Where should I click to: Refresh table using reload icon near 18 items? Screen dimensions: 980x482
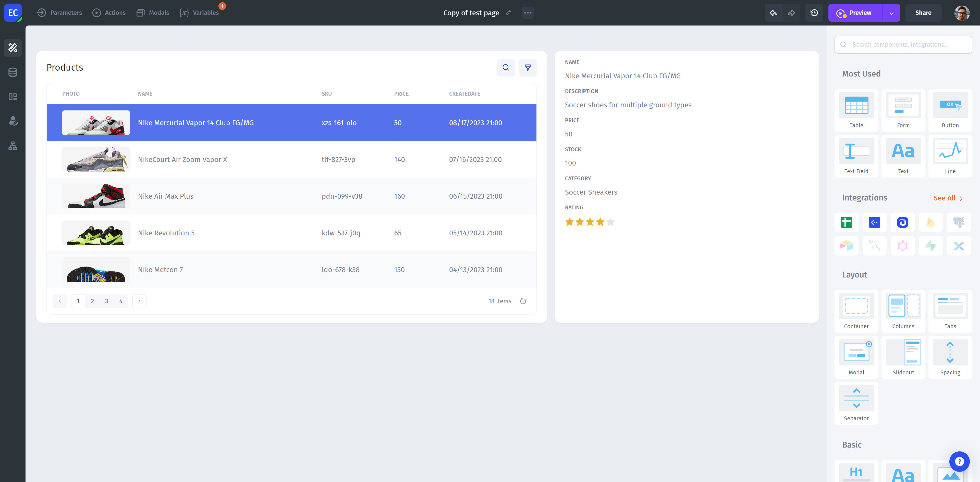coord(523,301)
